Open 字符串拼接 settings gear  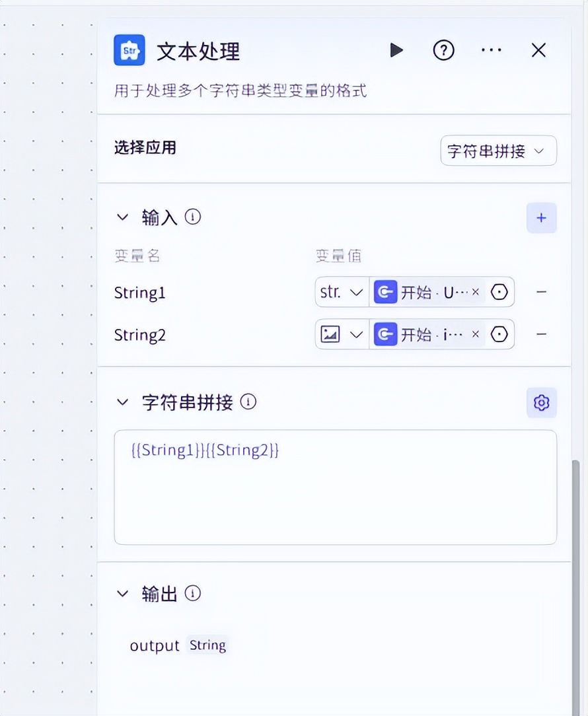coord(541,403)
